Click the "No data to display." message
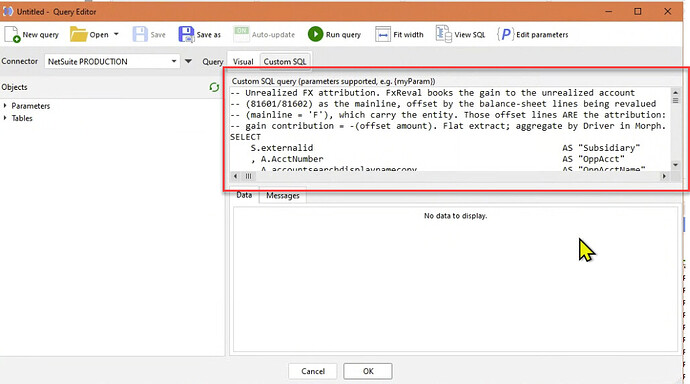The image size is (690, 384). tap(455, 216)
